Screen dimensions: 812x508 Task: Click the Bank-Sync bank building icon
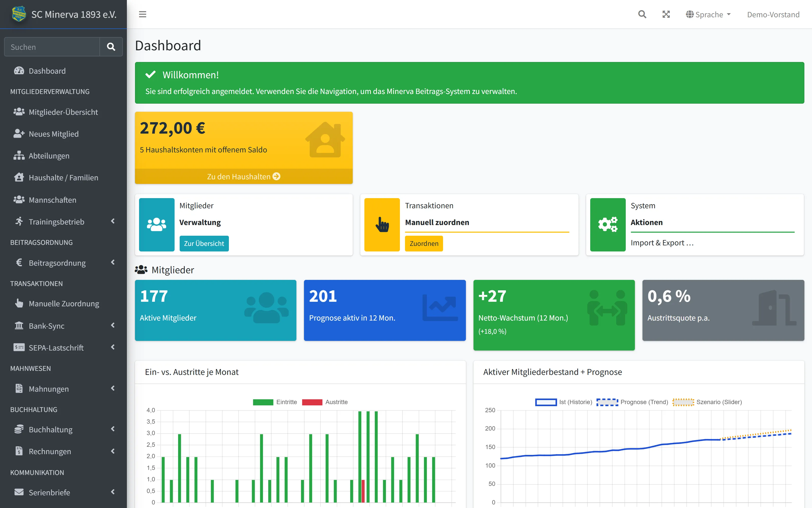pyautogui.click(x=19, y=325)
